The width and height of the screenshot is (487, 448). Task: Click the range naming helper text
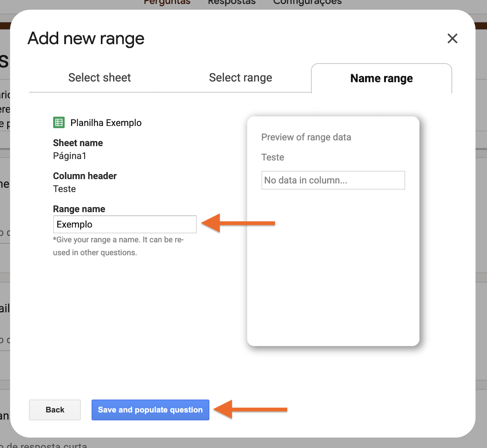[118, 246]
